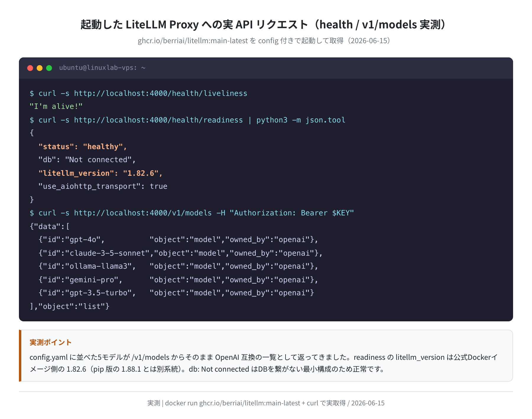
Task: Click the use_aiohttp_transport true line
Action: pos(103,186)
